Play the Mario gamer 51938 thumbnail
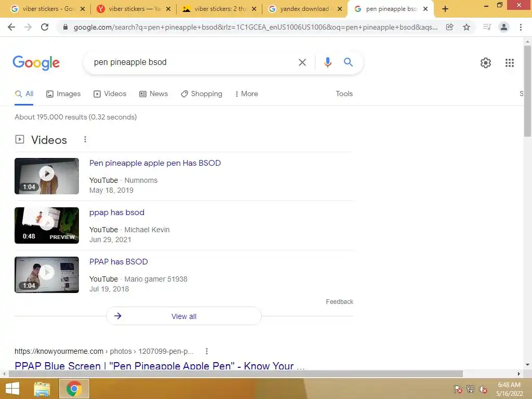 coord(47,275)
